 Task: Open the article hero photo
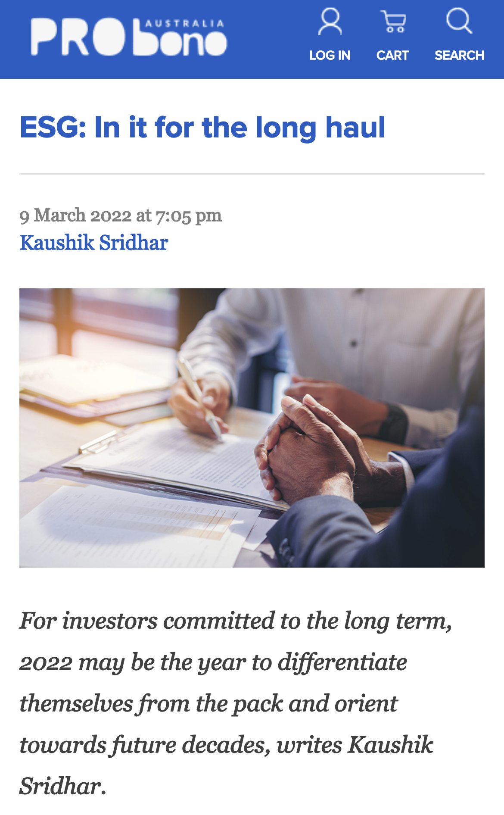[x=252, y=428]
